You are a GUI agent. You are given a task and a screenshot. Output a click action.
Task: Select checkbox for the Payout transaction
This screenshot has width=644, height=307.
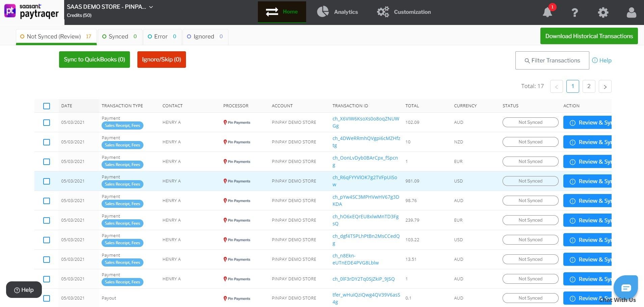(47, 298)
